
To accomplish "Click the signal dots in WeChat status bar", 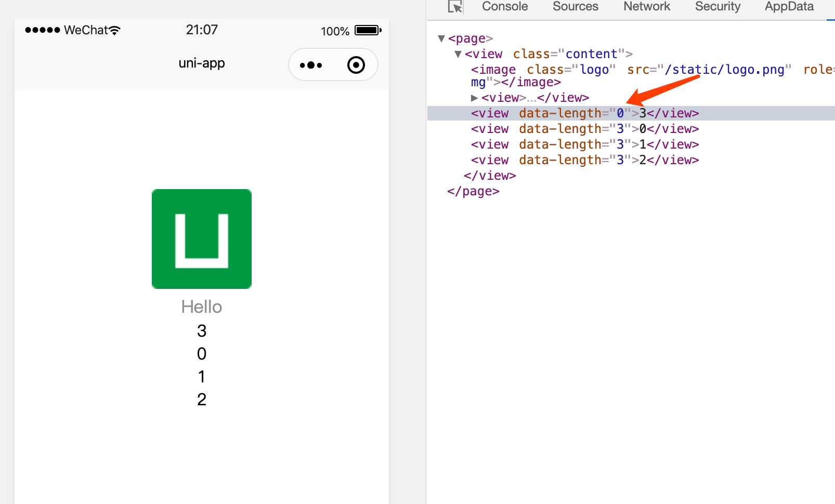I will [x=43, y=30].
